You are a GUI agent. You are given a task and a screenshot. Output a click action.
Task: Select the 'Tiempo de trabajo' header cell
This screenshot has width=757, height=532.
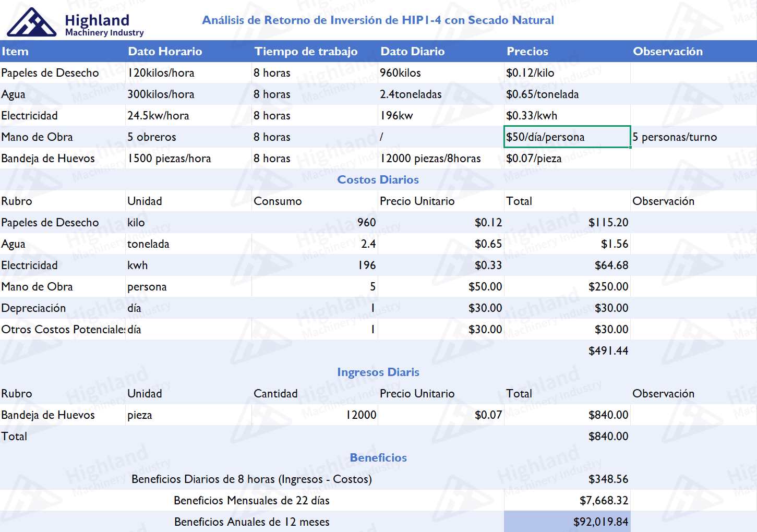[306, 52]
